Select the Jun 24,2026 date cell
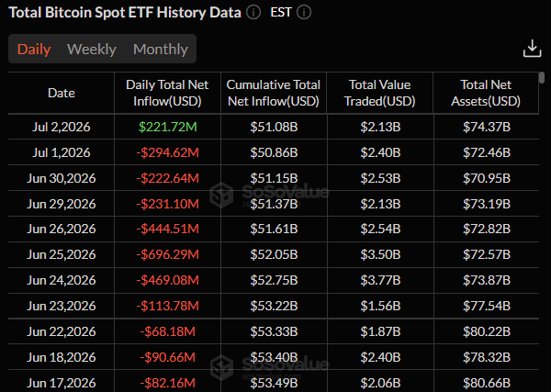The image size is (551, 392). 62,280
